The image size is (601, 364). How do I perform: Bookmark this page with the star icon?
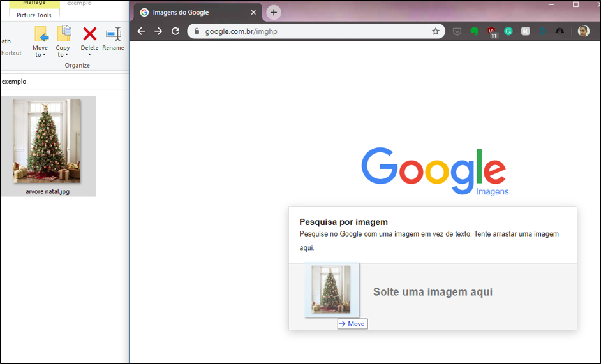pyautogui.click(x=436, y=31)
